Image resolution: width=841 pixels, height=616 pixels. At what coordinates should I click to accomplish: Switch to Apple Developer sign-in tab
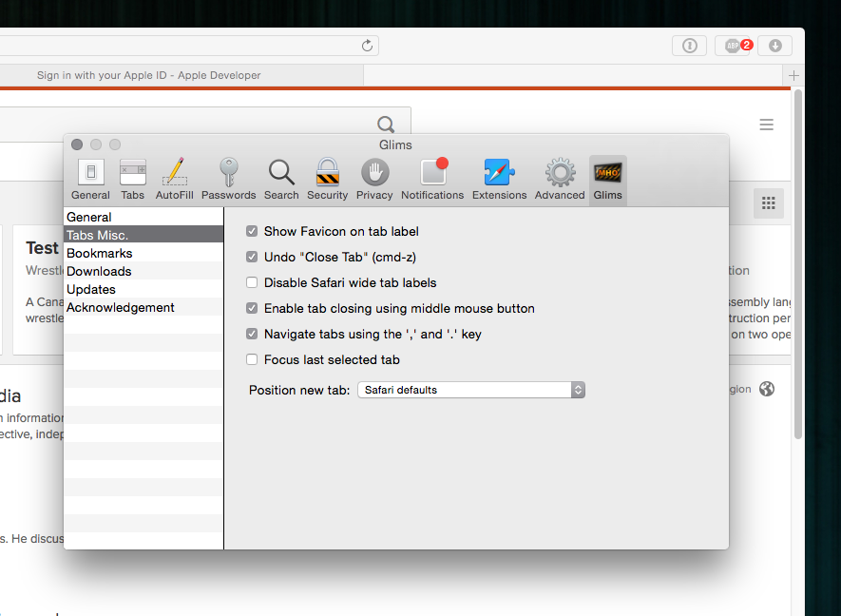182,75
